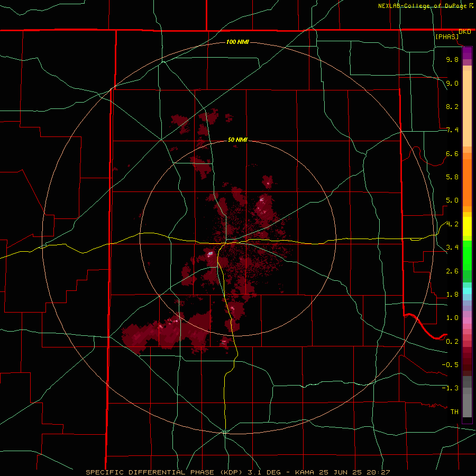The height and width of the screenshot is (476, 476).
Task: Click the purple top segment of color bar
Action: point(467,53)
